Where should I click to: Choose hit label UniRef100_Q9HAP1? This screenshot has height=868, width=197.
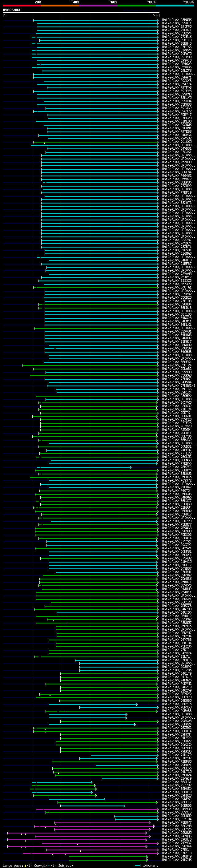click(x=176, y=765)
